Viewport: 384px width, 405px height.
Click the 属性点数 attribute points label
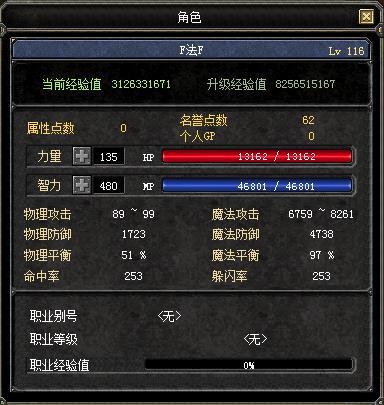tap(50, 128)
